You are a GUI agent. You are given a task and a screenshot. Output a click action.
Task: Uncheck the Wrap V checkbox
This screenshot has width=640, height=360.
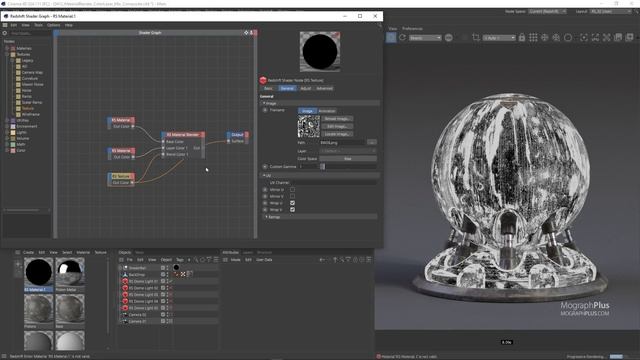292,209
